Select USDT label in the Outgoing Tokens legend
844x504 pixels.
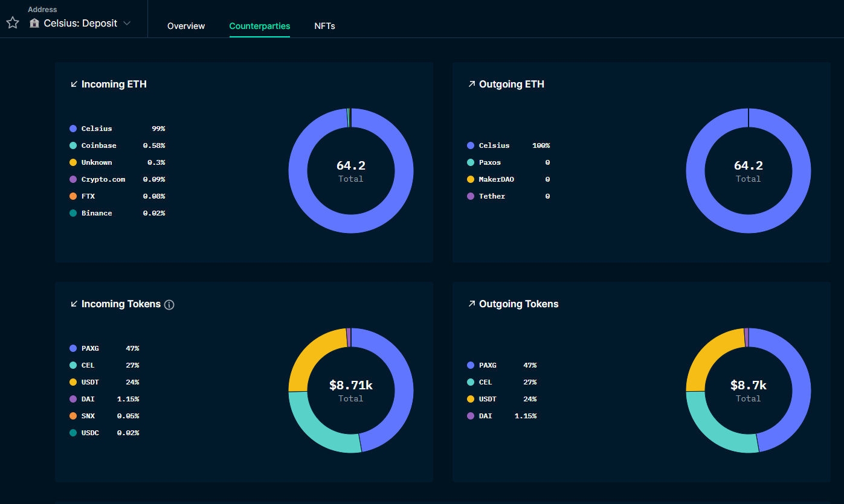tap(488, 399)
